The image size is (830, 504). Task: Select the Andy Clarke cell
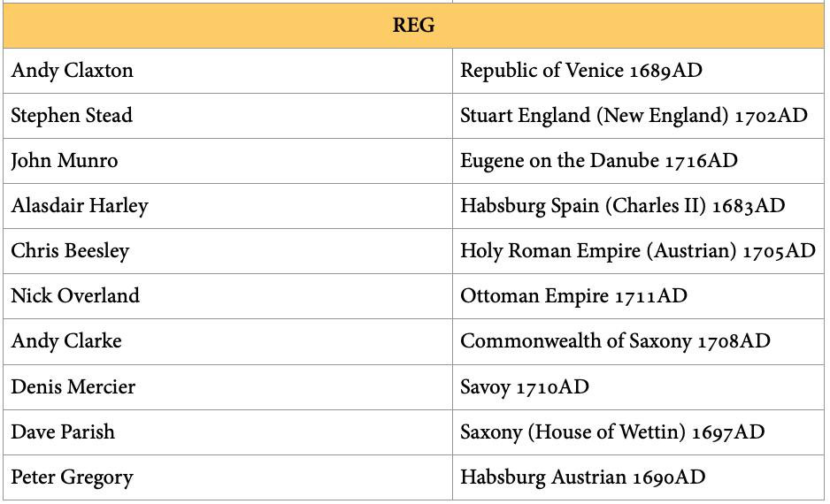point(66,341)
